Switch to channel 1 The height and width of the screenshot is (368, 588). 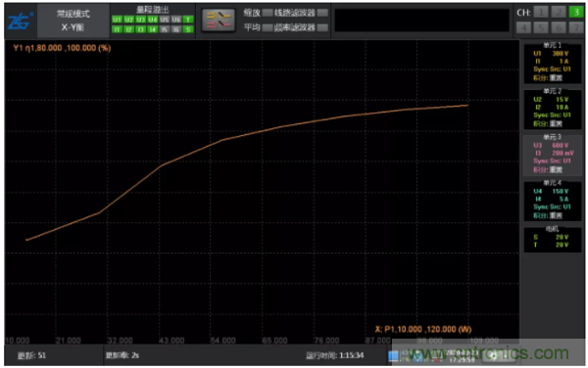click(x=541, y=12)
